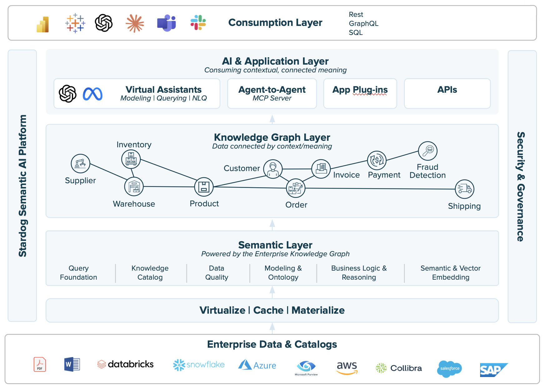Click the Meta logo in Virtual Assistants
Screen dimensions: 546x392
92,94
